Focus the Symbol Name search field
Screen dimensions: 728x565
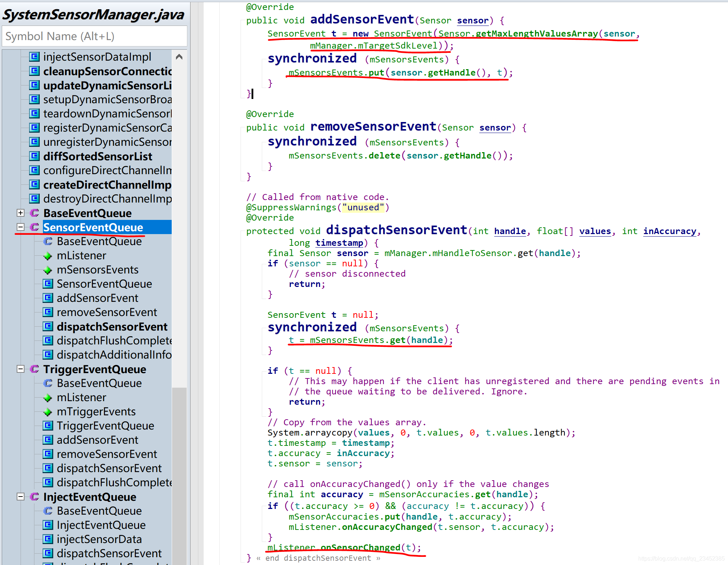(x=94, y=36)
